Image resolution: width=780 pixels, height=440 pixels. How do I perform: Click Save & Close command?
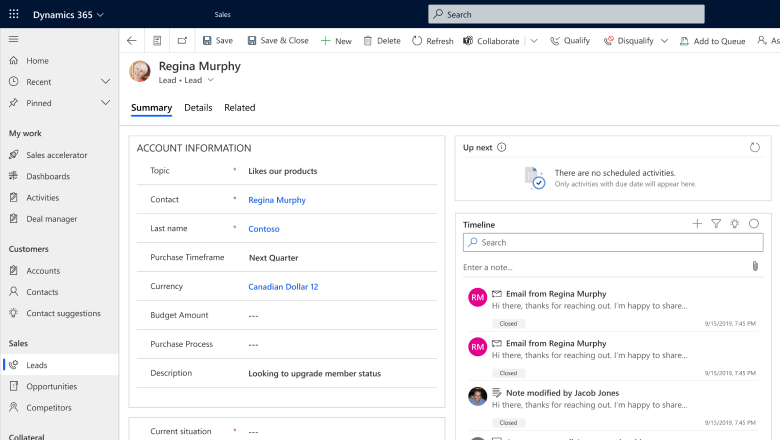pos(278,41)
